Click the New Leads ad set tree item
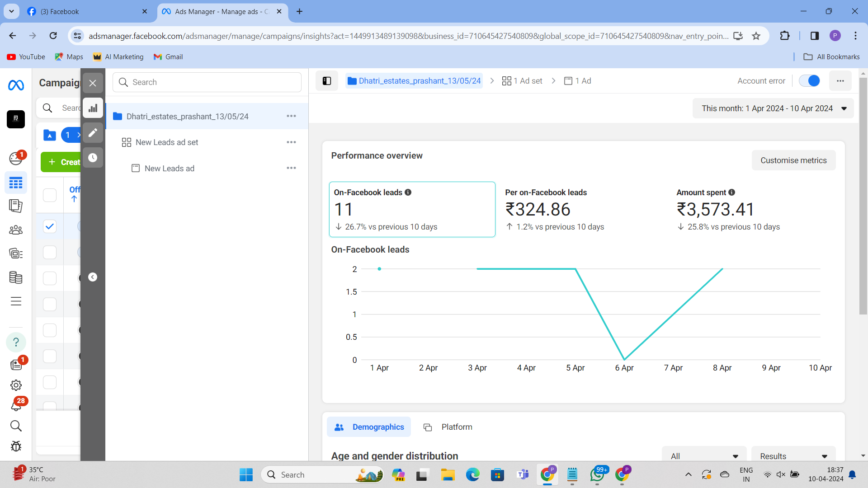 pyautogui.click(x=166, y=142)
